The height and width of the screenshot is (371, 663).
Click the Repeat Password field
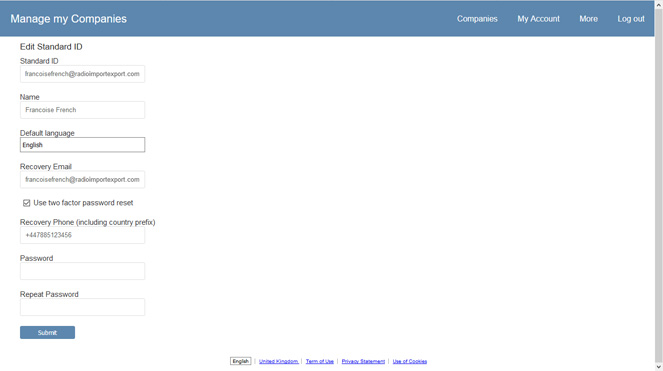point(82,307)
